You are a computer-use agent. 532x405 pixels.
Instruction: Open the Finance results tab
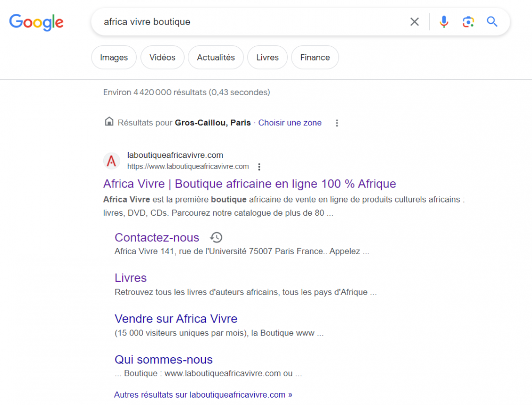coord(315,57)
